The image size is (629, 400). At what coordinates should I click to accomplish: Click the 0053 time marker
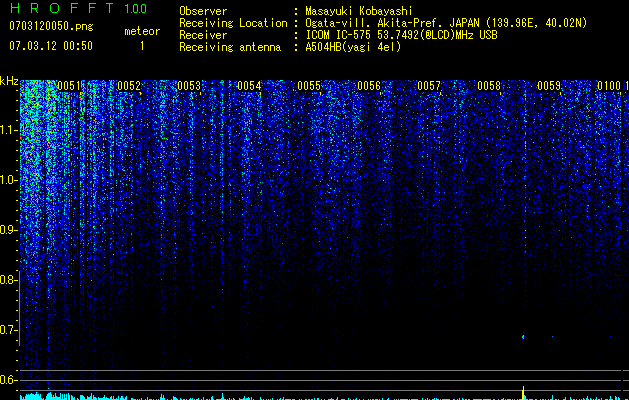(189, 86)
